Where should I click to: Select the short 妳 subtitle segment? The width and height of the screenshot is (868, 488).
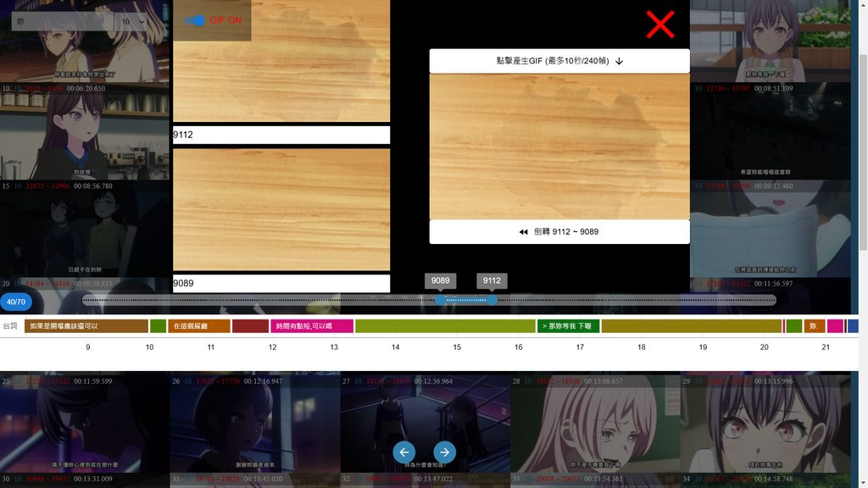[814, 326]
